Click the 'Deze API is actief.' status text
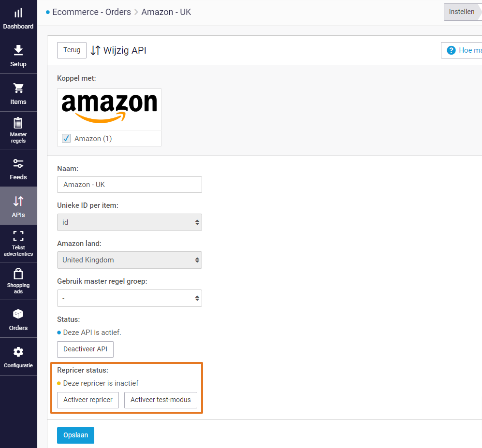Viewport: 482px width, 448px height. tap(92, 332)
